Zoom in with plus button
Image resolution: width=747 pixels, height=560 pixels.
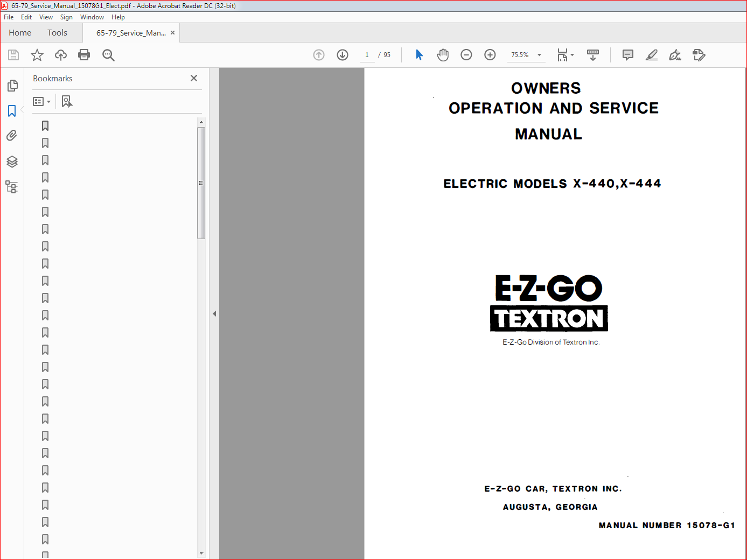pyautogui.click(x=490, y=55)
